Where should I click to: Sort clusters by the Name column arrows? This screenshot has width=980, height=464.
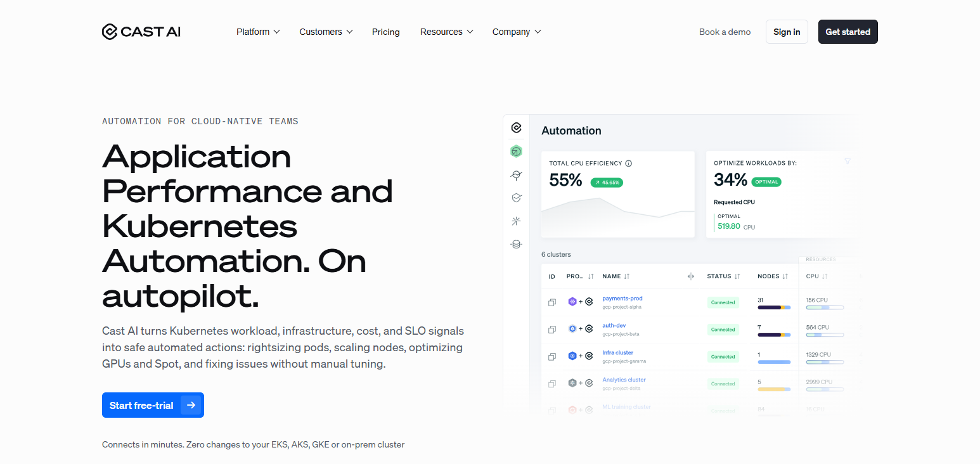(627, 276)
